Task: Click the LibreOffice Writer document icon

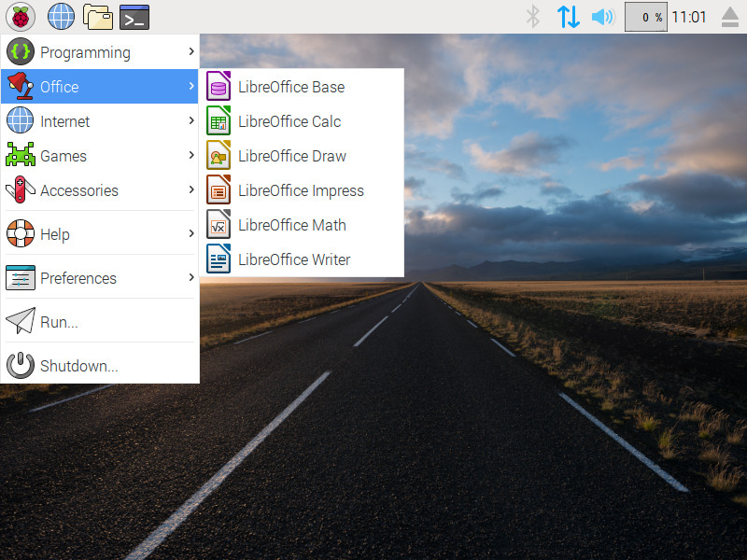Action: coord(218,259)
